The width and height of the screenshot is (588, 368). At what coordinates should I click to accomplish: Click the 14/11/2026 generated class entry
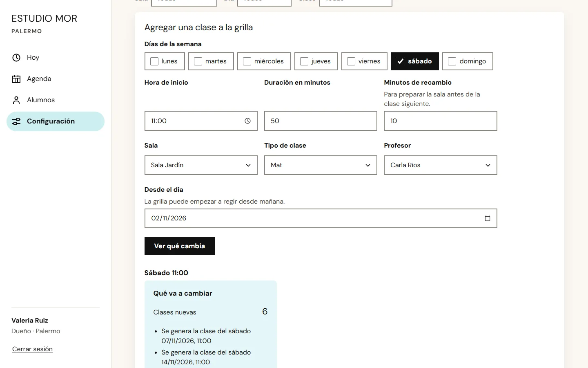[206, 357]
